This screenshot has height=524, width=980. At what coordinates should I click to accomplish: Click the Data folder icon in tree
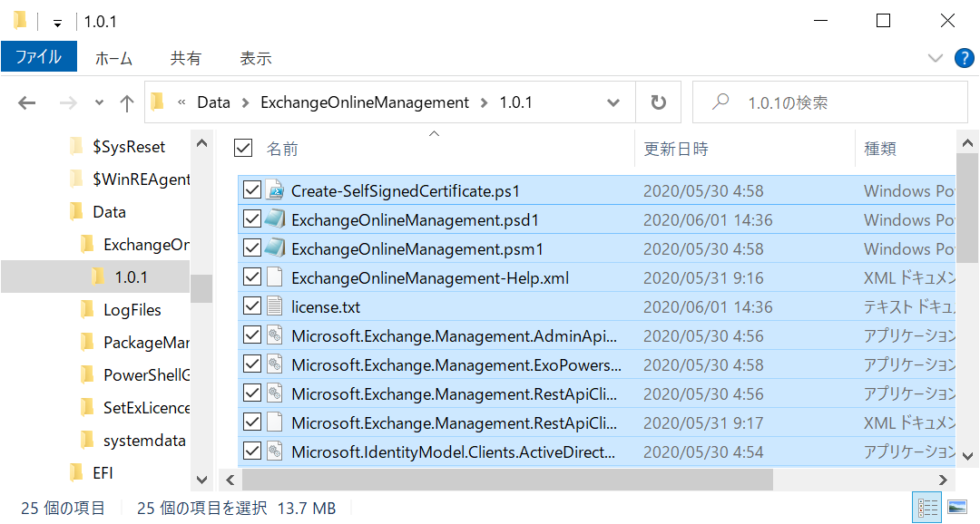[76, 211]
